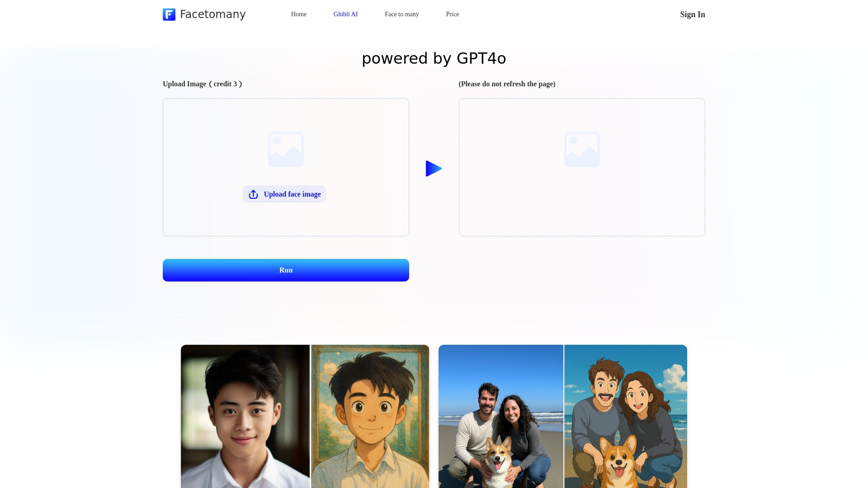
Task: Open the Price page
Action: tap(452, 14)
